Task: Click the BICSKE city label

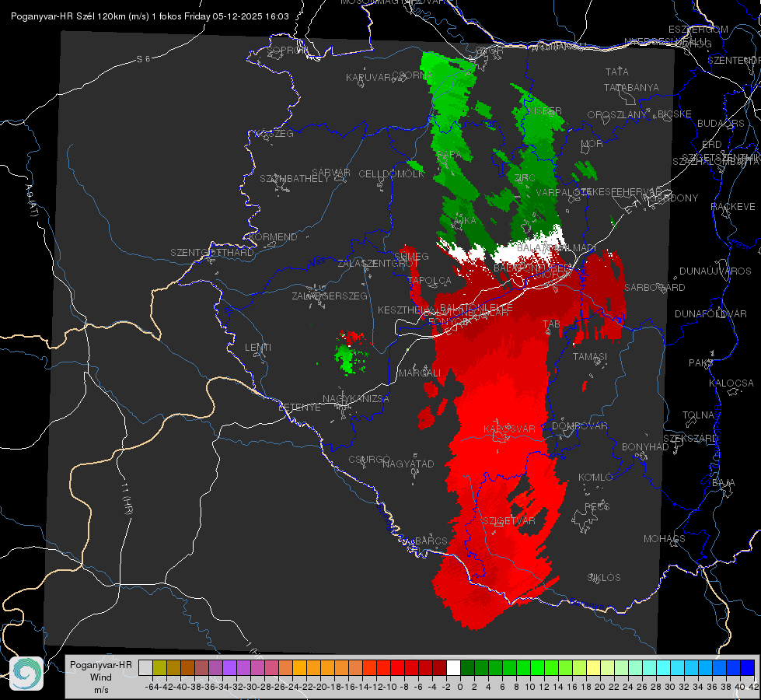Action: [x=675, y=114]
